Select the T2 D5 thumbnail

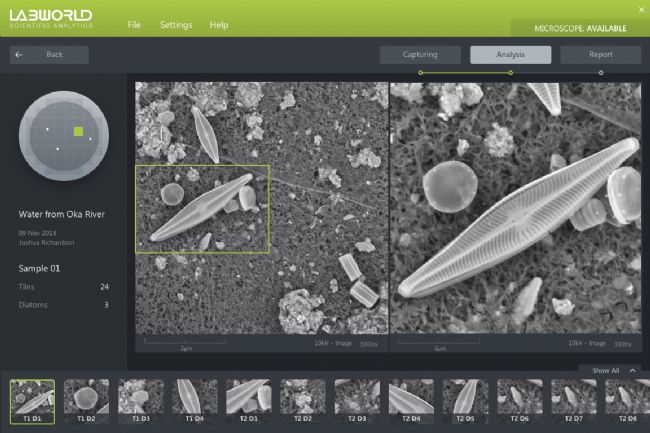(465, 400)
